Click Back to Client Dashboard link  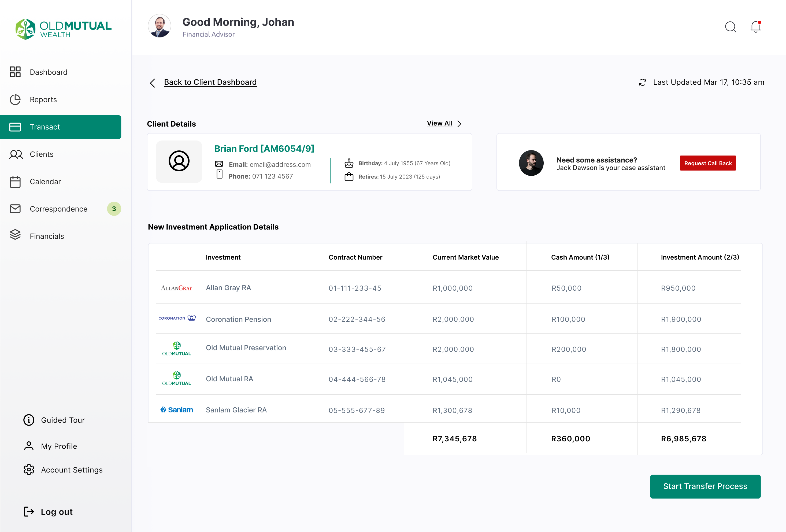(210, 82)
